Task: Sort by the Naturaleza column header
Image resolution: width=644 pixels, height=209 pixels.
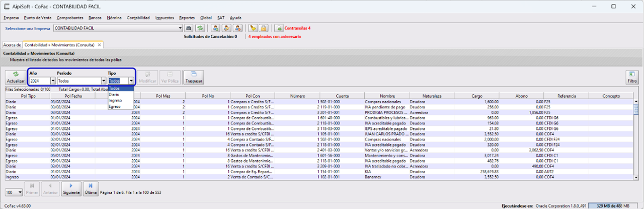Action: [x=432, y=96]
